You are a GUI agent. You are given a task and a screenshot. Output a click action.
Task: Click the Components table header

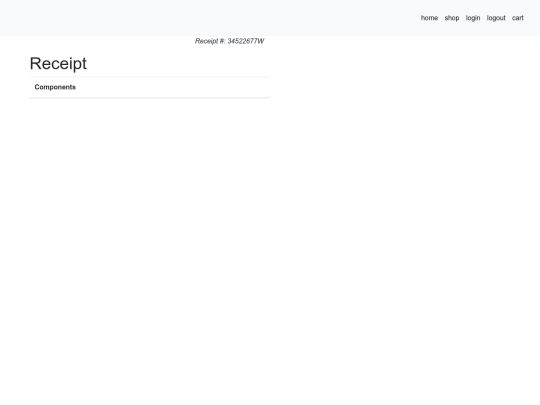pyautogui.click(x=55, y=87)
